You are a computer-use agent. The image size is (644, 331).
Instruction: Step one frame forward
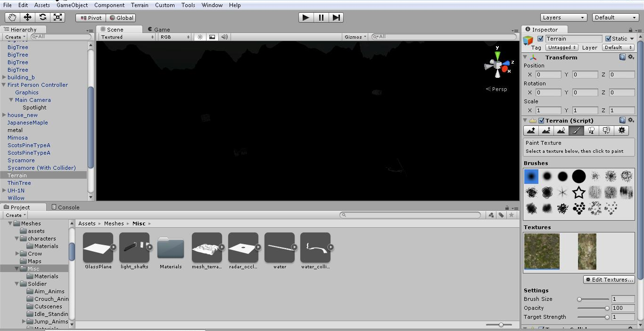tap(336, 17)
